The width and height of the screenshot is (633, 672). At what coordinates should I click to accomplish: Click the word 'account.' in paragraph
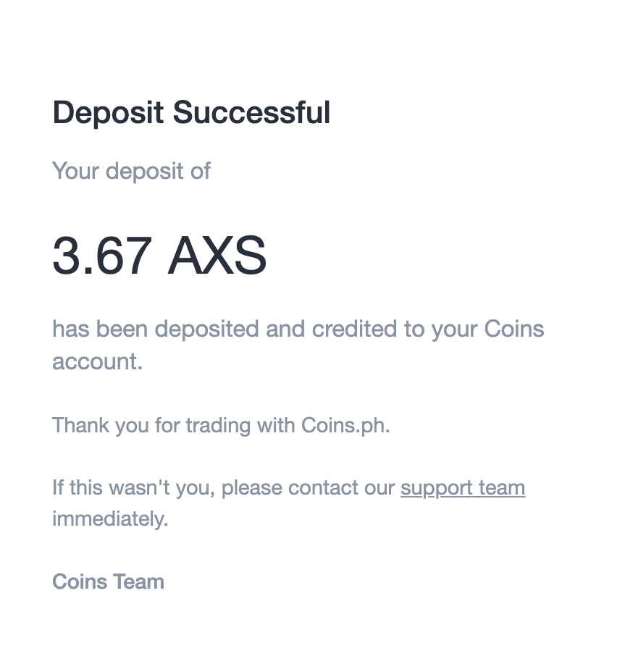point(97,362)
